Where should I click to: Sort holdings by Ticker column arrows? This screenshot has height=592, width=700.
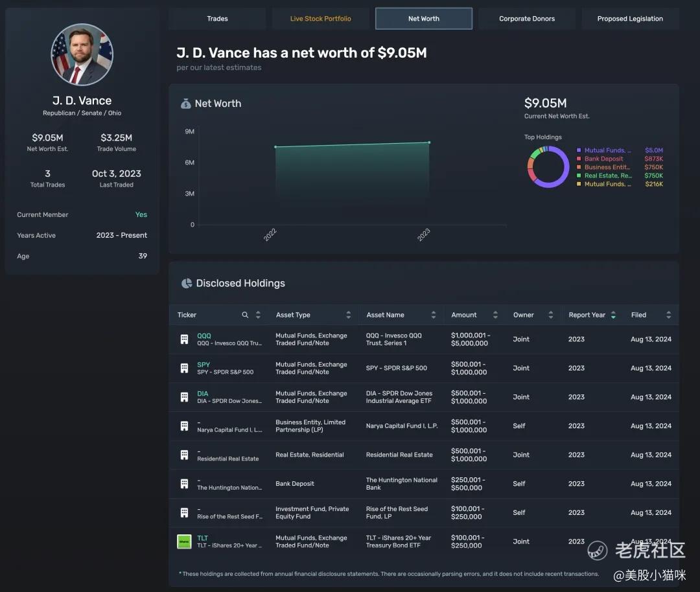coord(258,315)
